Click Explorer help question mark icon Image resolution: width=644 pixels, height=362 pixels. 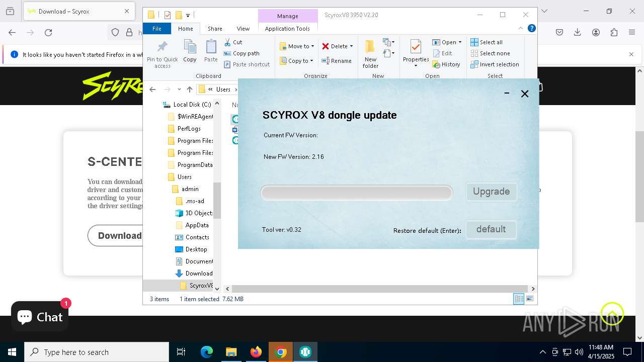(531, 28)
